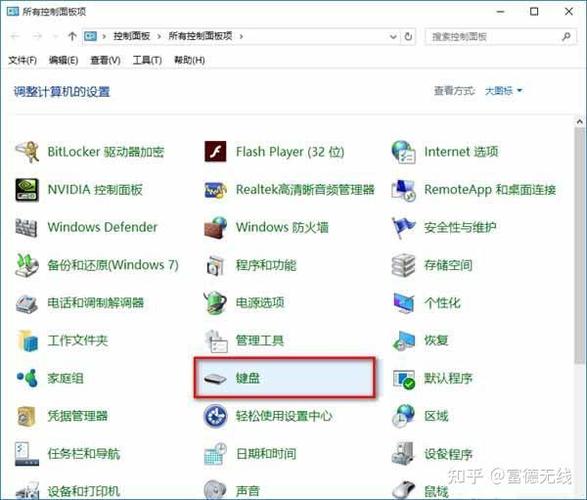
Task: Open the 存储空间 drives icon
Action: 404,265
